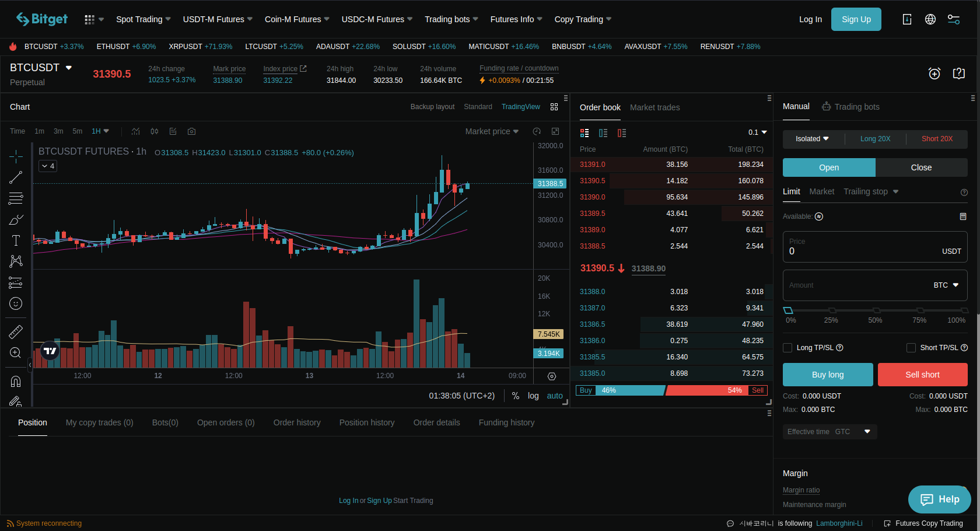Take a chart screenshot with camera icon
Viewport: 980px width, 531px height.
tap(192, 131)
